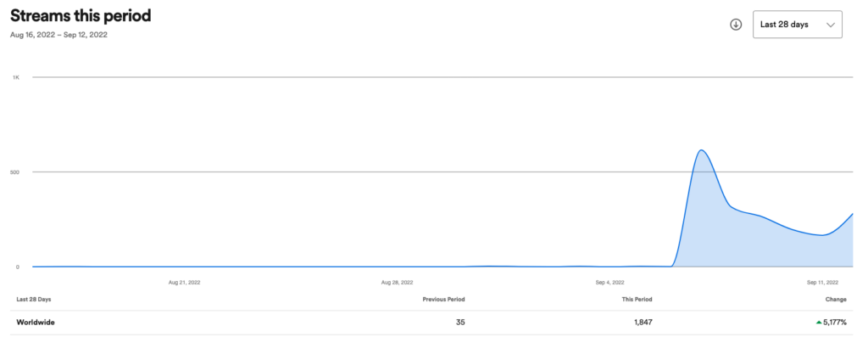The width and height of the screenshot is (868, 337).
Task: Click the Aug 28, 2022 axis label
Action: click(x=398, y=282)
